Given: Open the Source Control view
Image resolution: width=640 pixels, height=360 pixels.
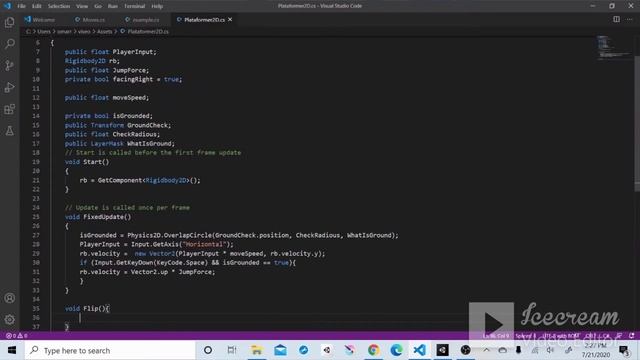Looking at the screenshot, I should point(9,65).
